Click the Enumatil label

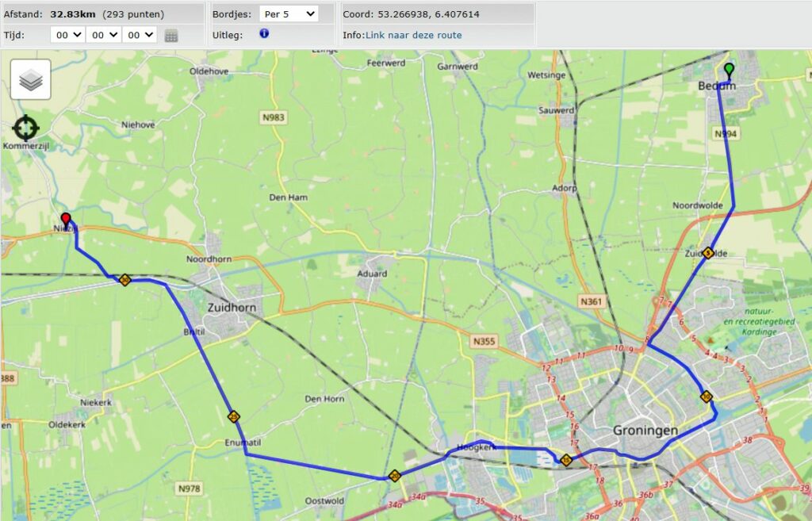[x=243, y=442]
